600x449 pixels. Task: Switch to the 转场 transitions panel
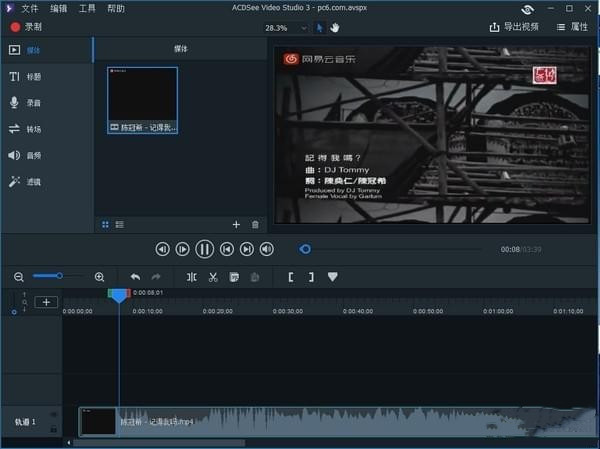[24, 129]
